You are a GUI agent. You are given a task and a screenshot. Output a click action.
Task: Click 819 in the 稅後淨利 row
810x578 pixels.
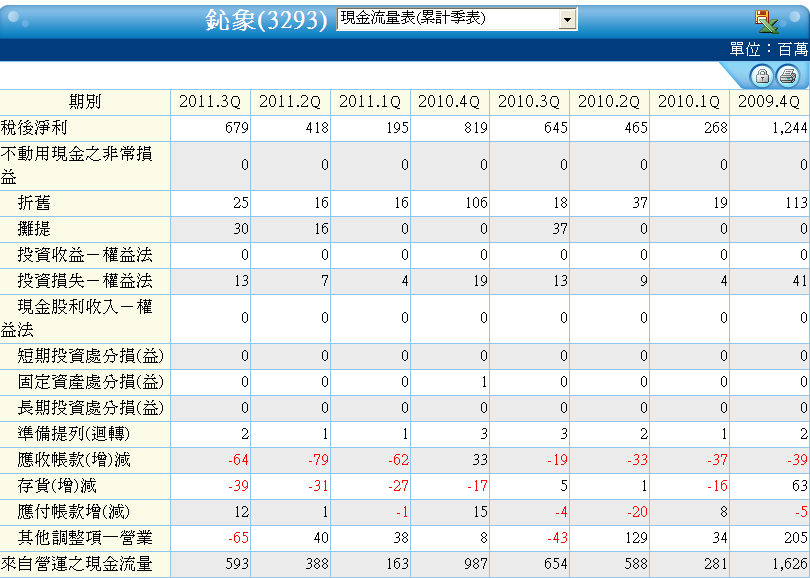pos(476,128)
